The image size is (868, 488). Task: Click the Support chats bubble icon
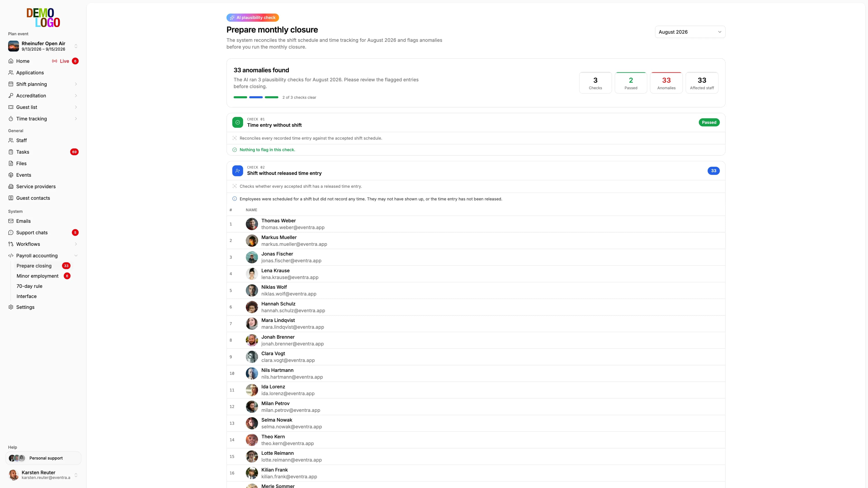pyautogui.click(x=11, y=232)
